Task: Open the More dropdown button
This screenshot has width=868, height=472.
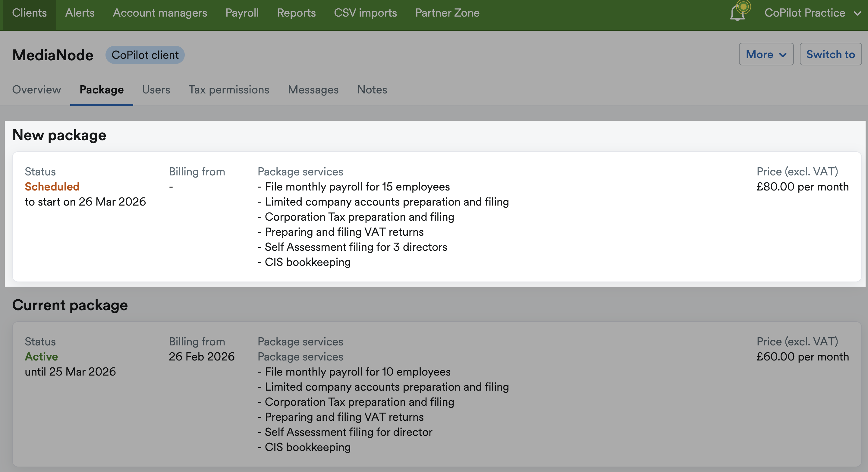Action: [766, 54]
